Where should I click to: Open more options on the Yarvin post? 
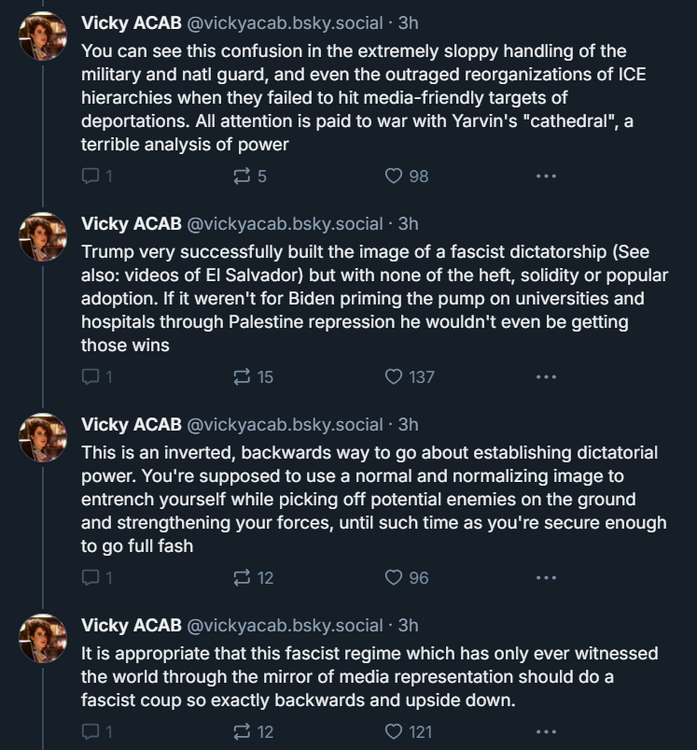545,176
